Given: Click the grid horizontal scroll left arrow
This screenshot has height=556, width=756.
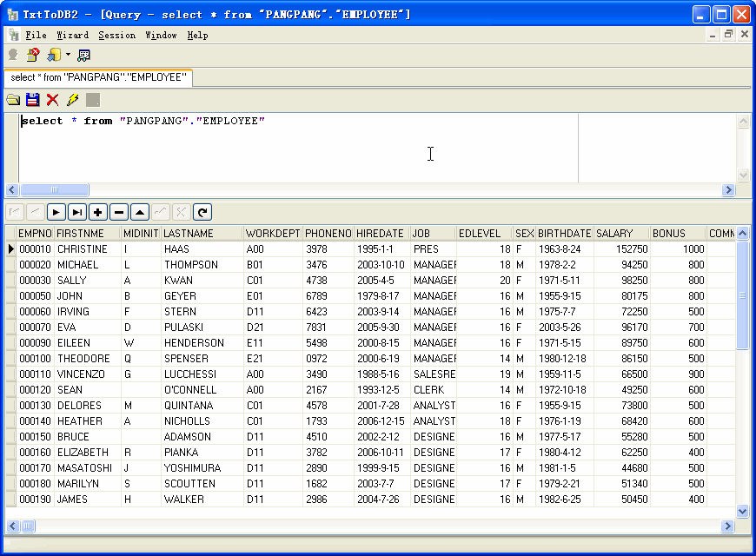Looking at the screenshot, I should (13, 526).
